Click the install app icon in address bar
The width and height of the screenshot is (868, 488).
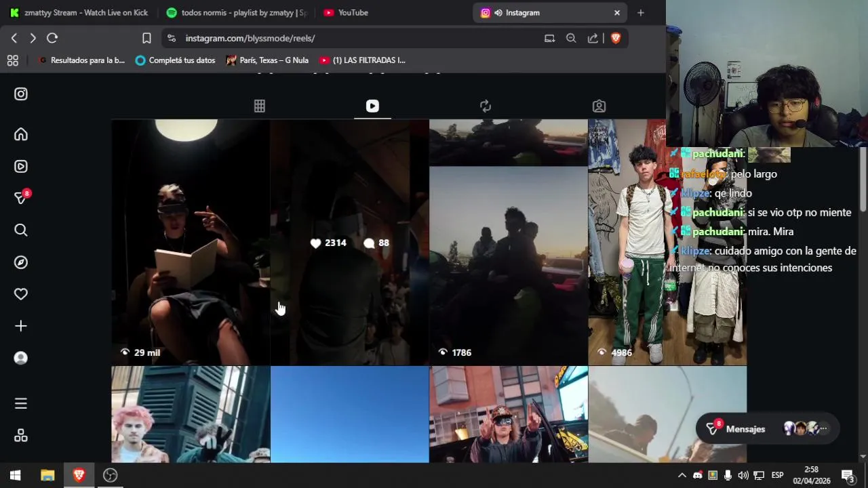(x=549, y=38)
